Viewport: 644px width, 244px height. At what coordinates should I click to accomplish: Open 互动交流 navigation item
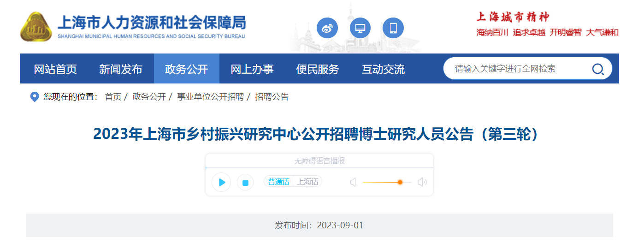click(x=383, y=69)
